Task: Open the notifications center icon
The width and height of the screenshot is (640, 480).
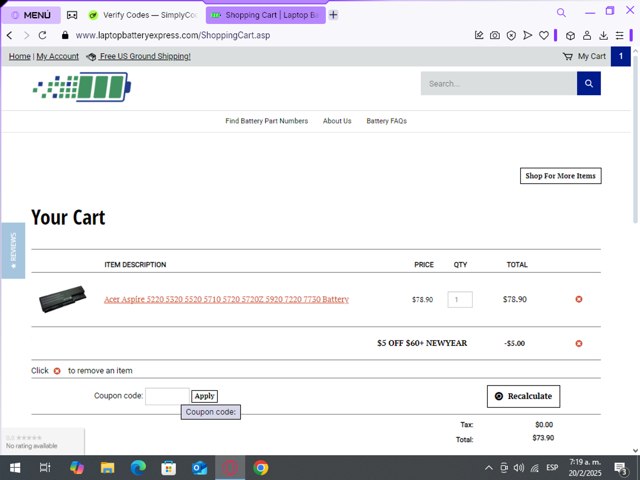Action: coord(621,468)
